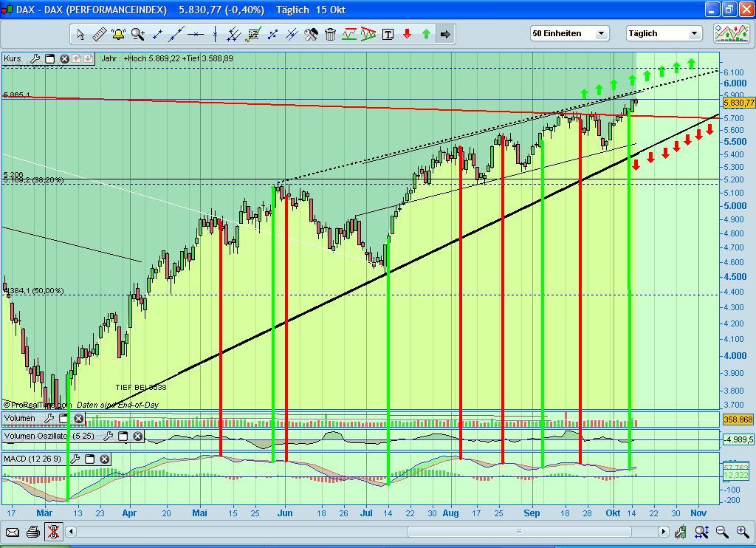756x548 pixels.
Task: Select the green up-arrow marker tool
Action: [x=426, y=33]
